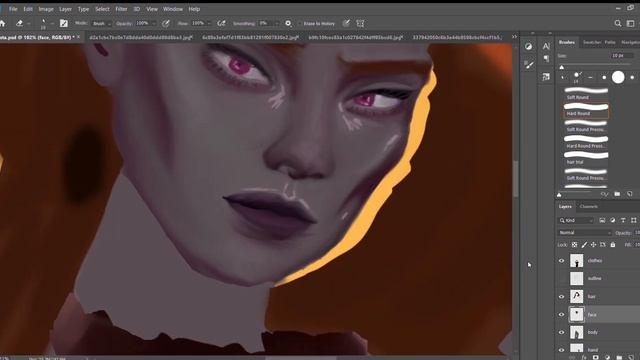Open the Image menu

(46, 9)
